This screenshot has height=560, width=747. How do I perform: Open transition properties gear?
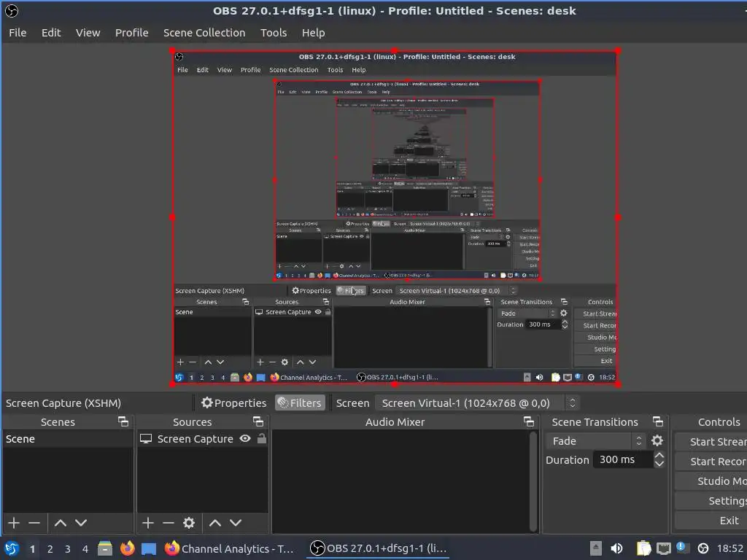[x=657, y=440]
